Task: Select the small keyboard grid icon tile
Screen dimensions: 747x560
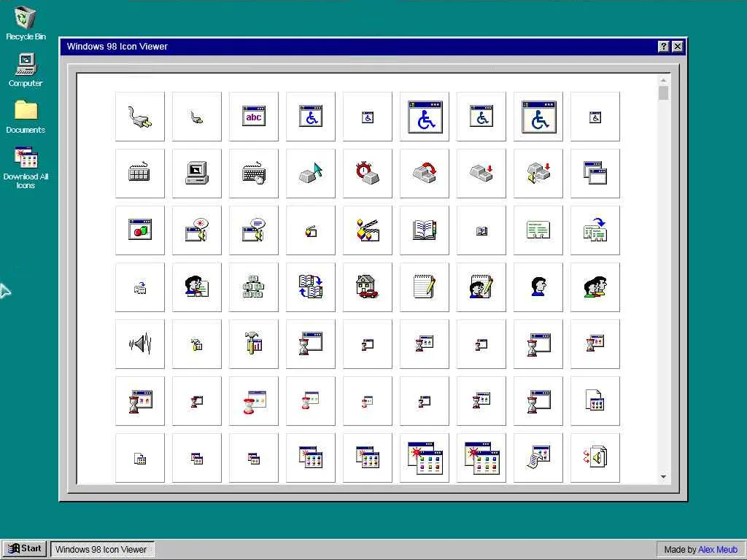Action: (x=139, y=174)
